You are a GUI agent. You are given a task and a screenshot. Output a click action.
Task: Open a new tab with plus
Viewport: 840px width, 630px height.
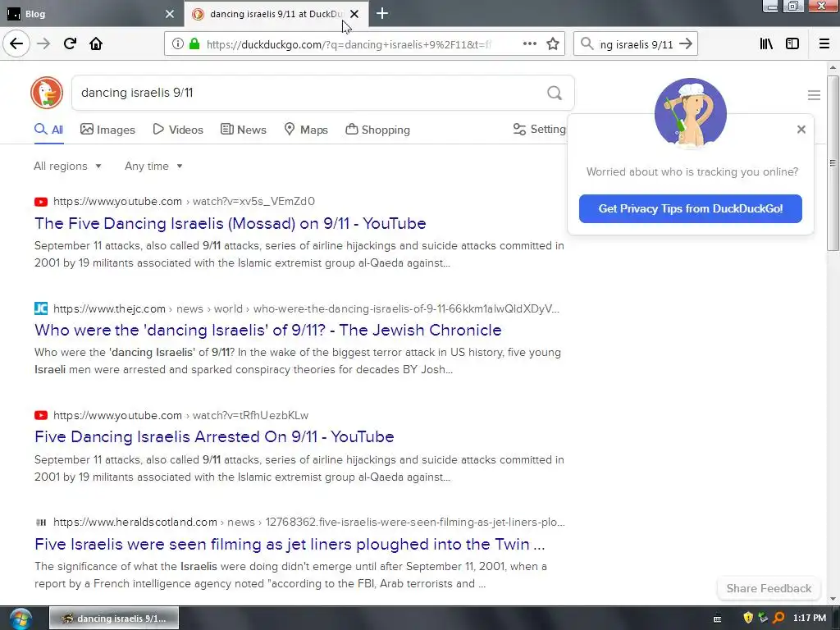tap(382, 13)
